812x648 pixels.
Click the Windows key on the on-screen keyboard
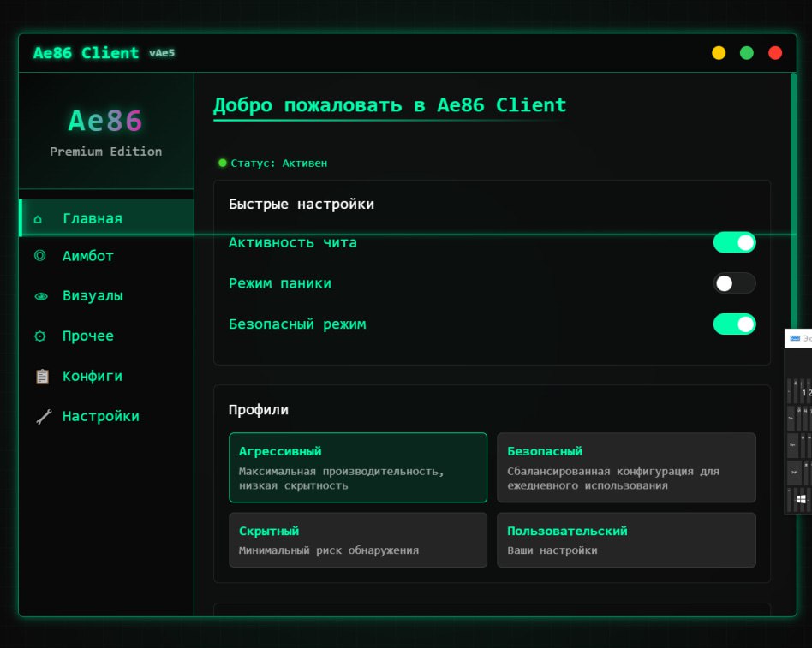[x=801, y=499]
